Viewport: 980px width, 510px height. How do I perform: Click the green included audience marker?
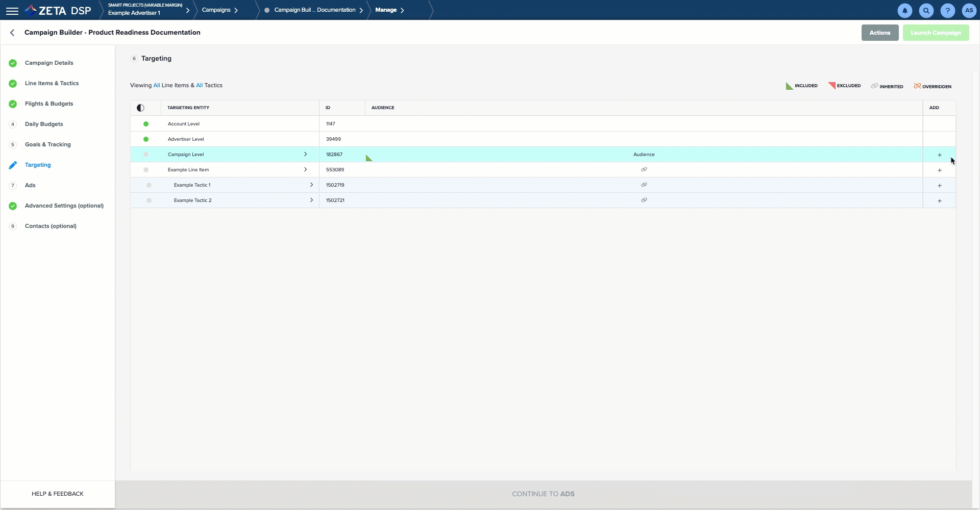[x=369, y=159]
